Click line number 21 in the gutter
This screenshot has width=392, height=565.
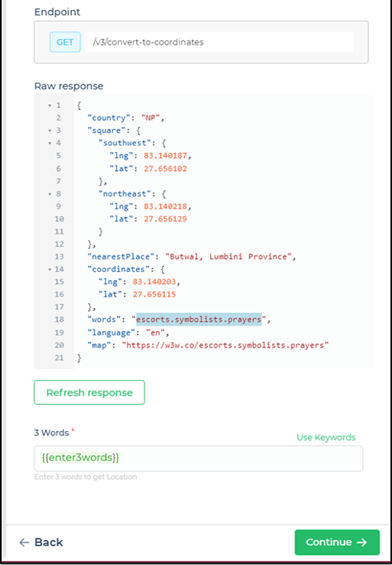point(59,358)
